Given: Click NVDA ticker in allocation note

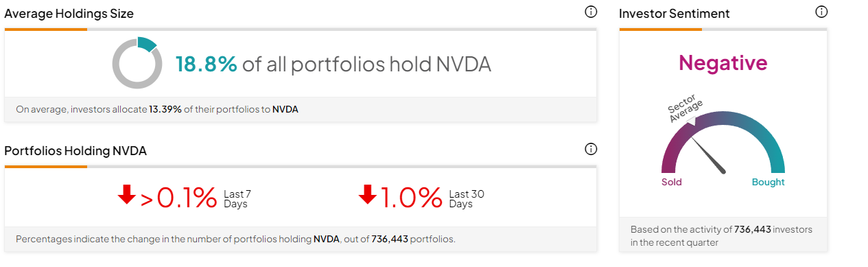Looking at the screenshot, I should [x=285, y=109].
